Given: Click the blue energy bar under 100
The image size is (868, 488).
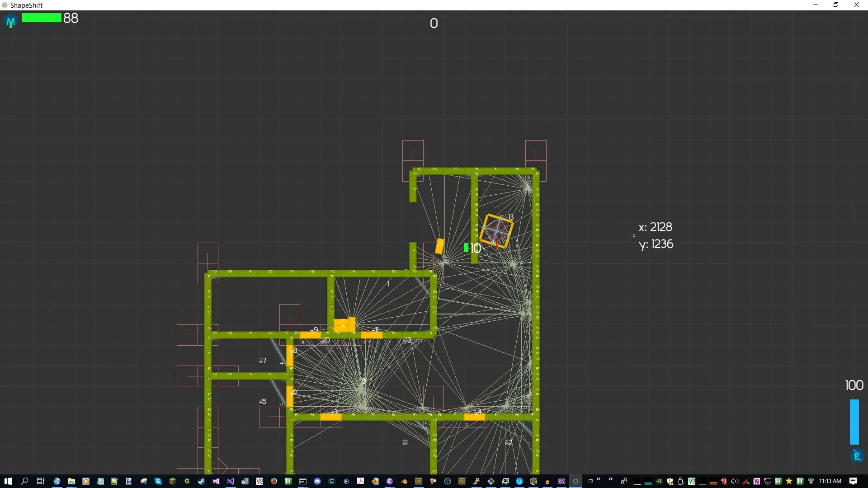Looking at the screenshot, I should coord(854,422).
